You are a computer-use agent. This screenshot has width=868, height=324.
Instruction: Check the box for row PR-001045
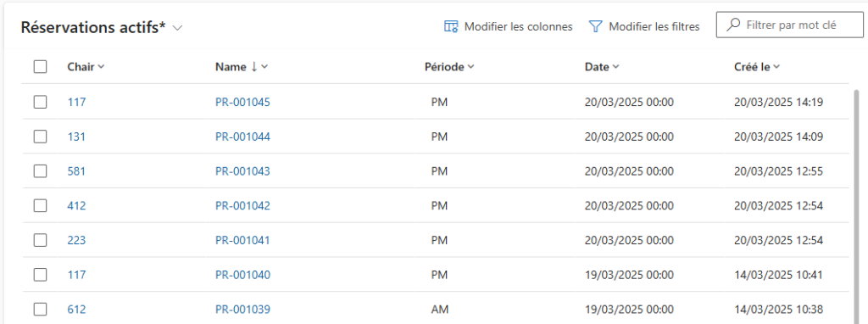click(x=40, y=102)
